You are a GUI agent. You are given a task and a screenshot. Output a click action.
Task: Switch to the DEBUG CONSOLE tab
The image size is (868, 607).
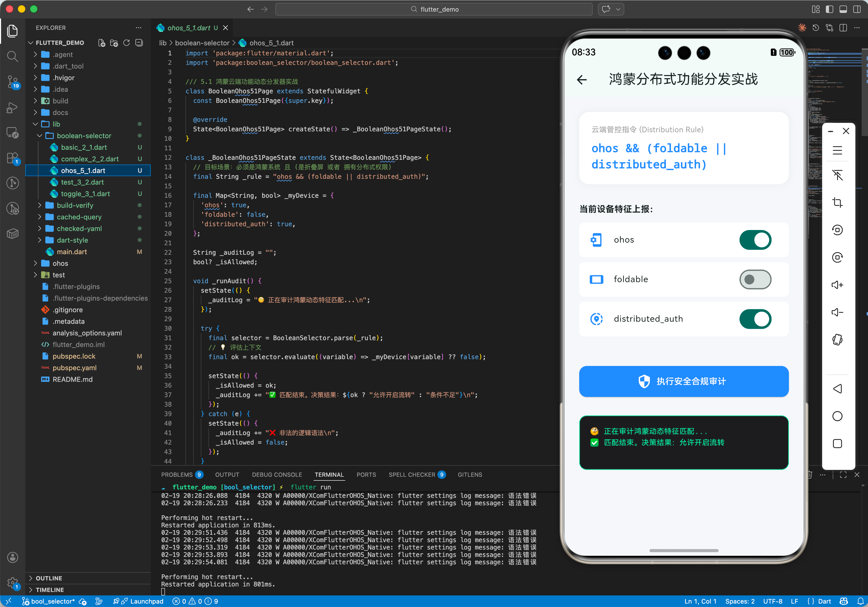(x=277, y=475)
